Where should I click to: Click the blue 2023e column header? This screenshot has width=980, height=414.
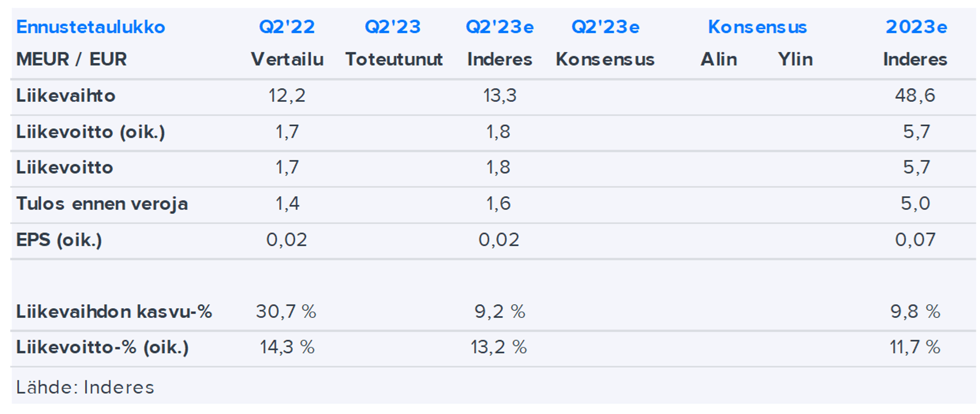coord(916,27)
